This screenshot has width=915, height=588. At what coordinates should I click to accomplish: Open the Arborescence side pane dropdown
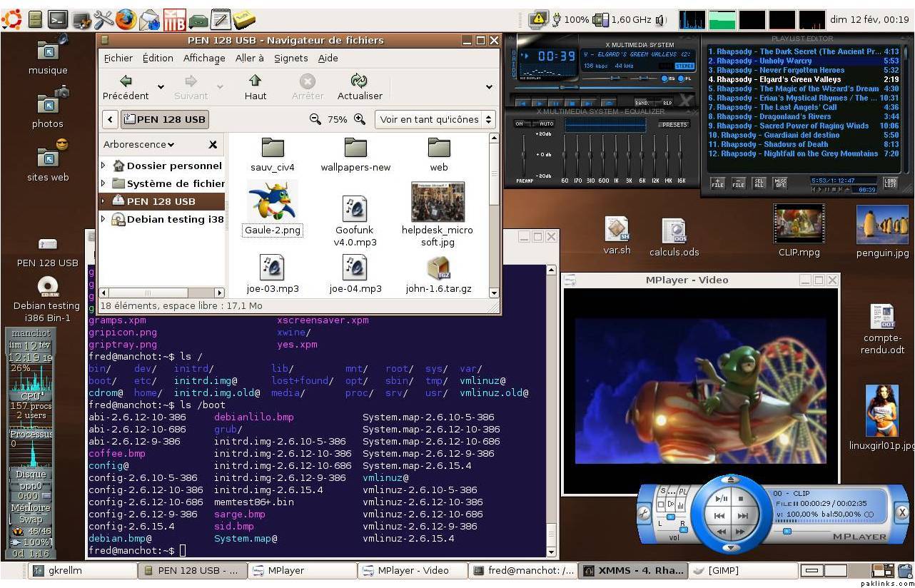(x=139, y=145)
